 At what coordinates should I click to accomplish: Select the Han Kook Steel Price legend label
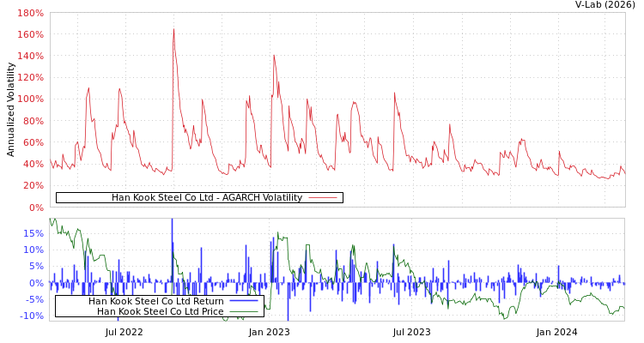click(x=160, y=311)
